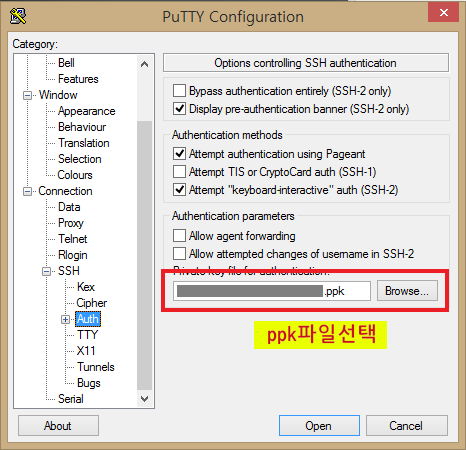466x450 pixels.
Task: Select Serial category
Action: pos(70,399)
